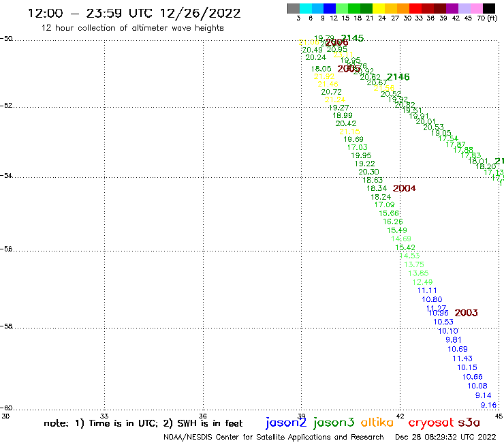Screen dimensions: 504x443
Task: Click the jason3 satellite legend label
Action: point(334,423)
